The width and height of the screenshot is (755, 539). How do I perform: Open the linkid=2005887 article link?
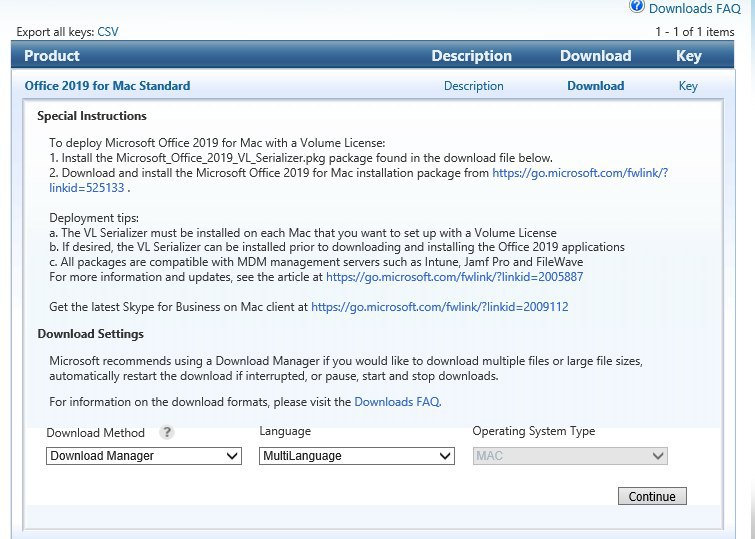(455, 277)
